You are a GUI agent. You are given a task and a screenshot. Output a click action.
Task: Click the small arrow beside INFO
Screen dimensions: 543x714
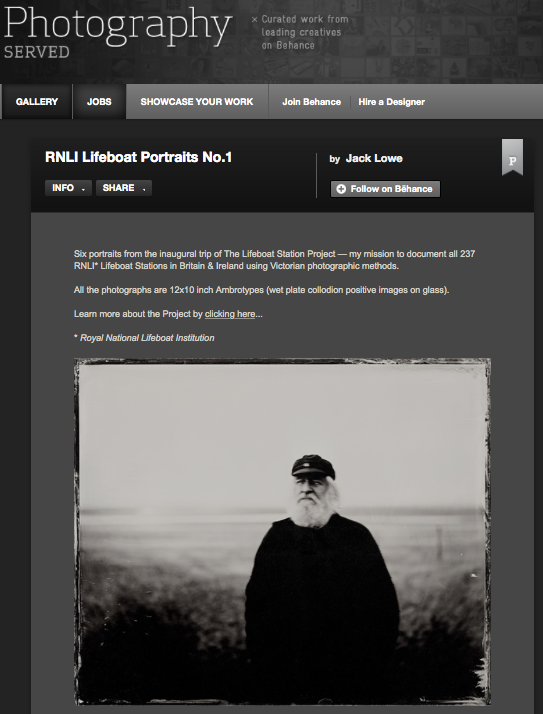pos(83,189)
